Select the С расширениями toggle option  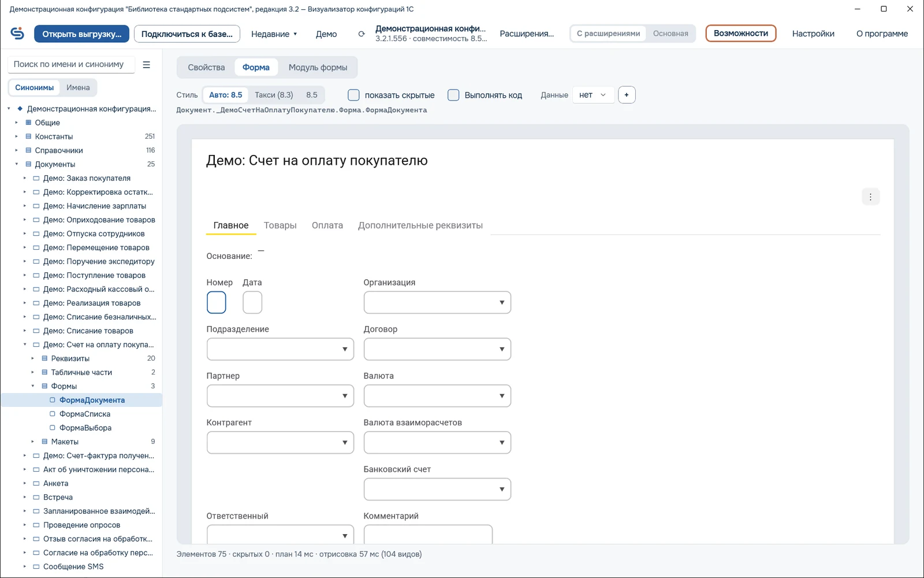pyautogui.click(x=608, y=34)
